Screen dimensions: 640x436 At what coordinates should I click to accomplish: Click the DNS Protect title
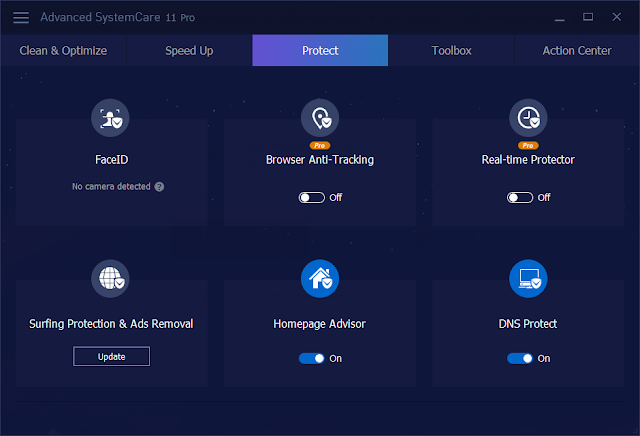pos(528,324)
